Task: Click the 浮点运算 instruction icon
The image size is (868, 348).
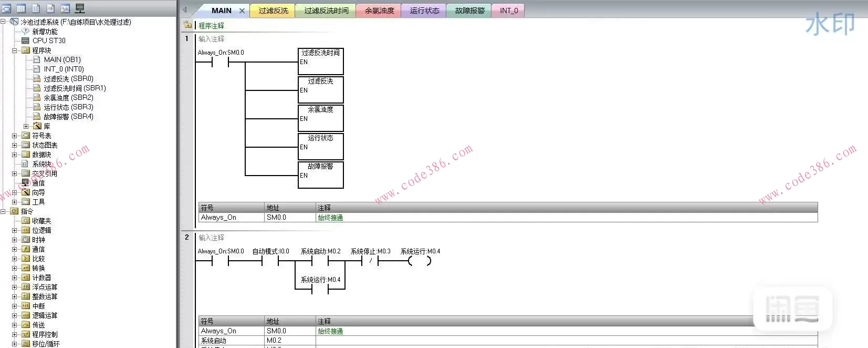Action: click(25, 287)
